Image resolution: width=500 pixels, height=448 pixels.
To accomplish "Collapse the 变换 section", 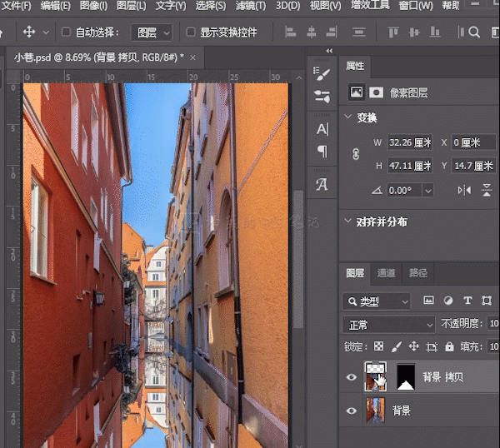I will (x=348, y=117).
